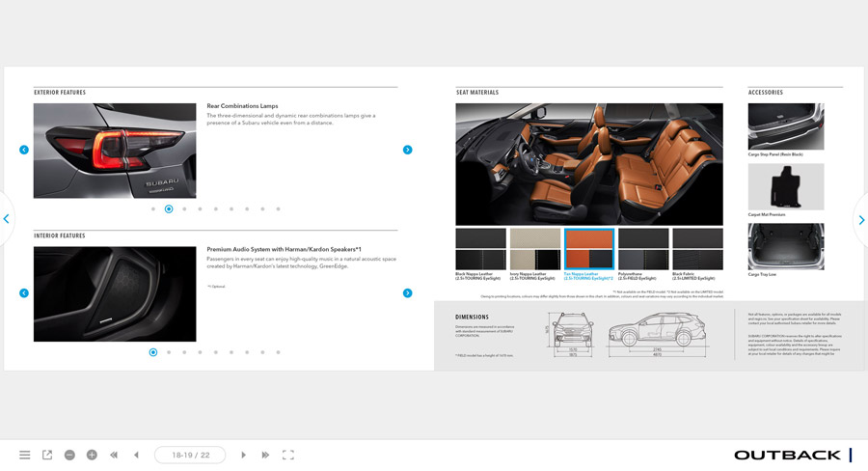
Task: Enter fullscreen mode
Action: [x=287, y=455]
